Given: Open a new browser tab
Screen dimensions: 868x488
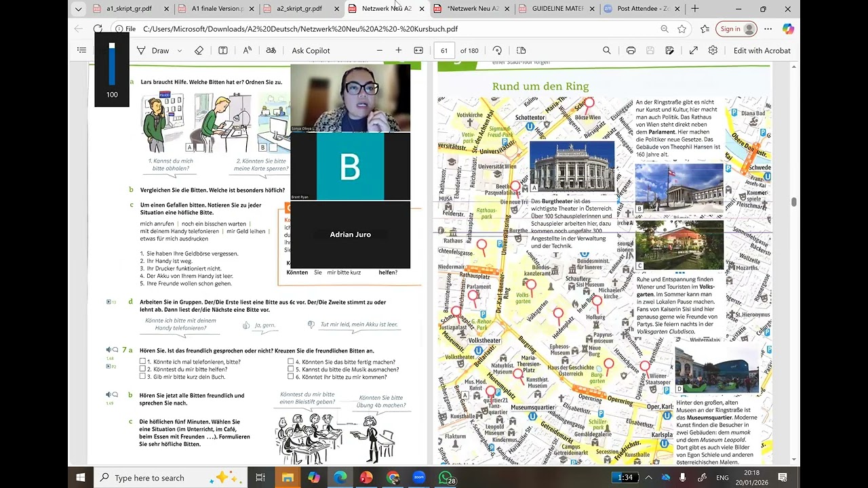Looking at the screenshot, I should [694, 9].
